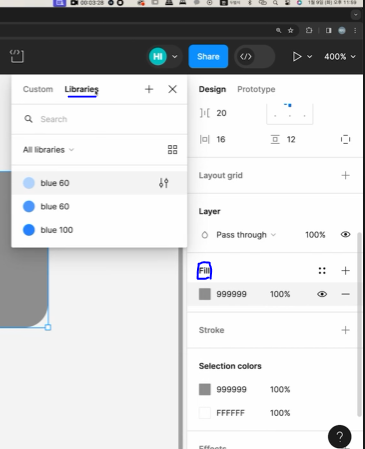
Task: Open the browser side panel icon
Action: (329, 30)
